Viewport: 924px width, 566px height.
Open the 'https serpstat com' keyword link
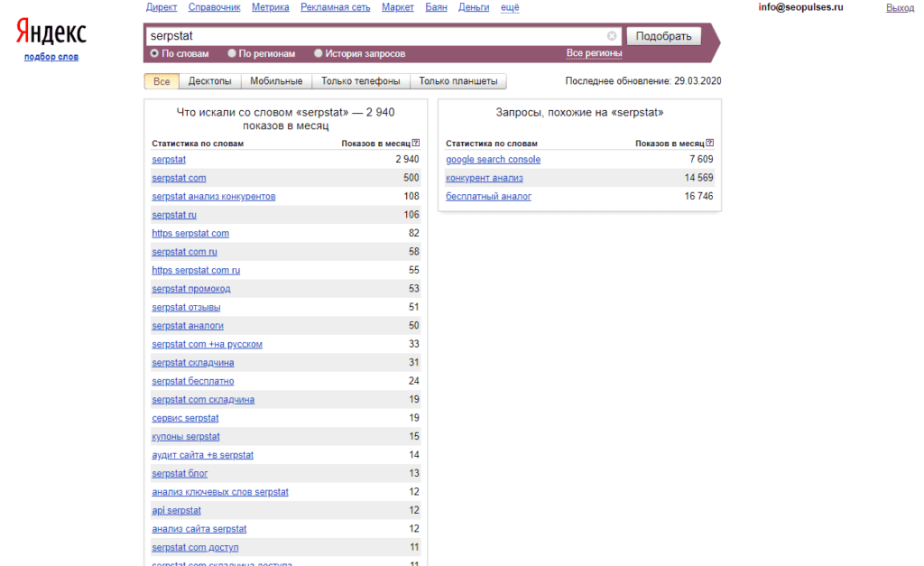click(x=190, y=233)
